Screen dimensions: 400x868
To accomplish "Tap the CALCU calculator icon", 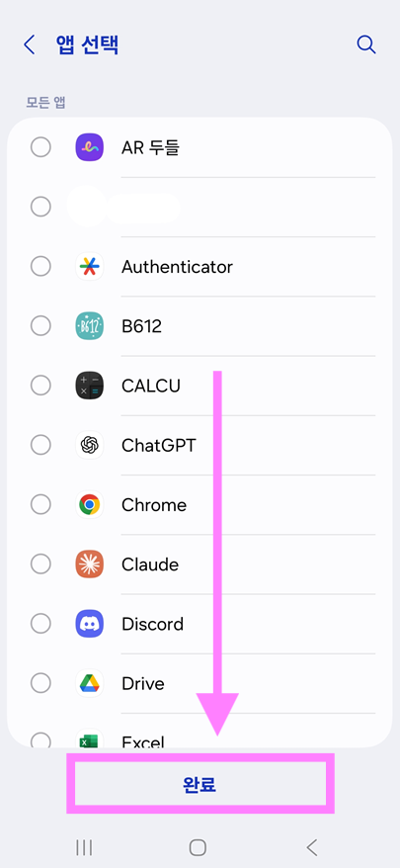I will pyautogui.click(x=89, y=386).
